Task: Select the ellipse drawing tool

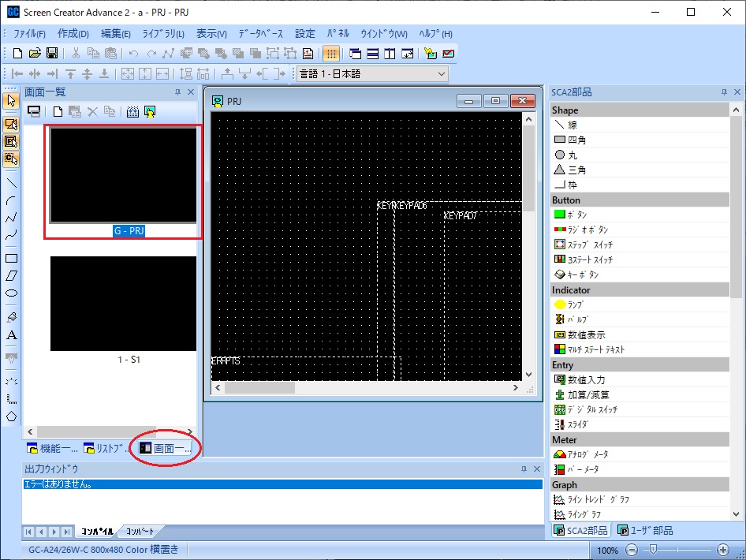Action: [11, 293]
